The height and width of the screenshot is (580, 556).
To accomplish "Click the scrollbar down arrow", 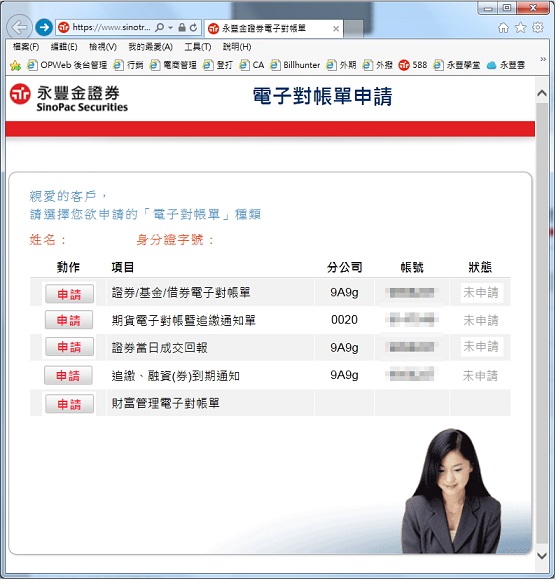I will (x=542, y=556).
